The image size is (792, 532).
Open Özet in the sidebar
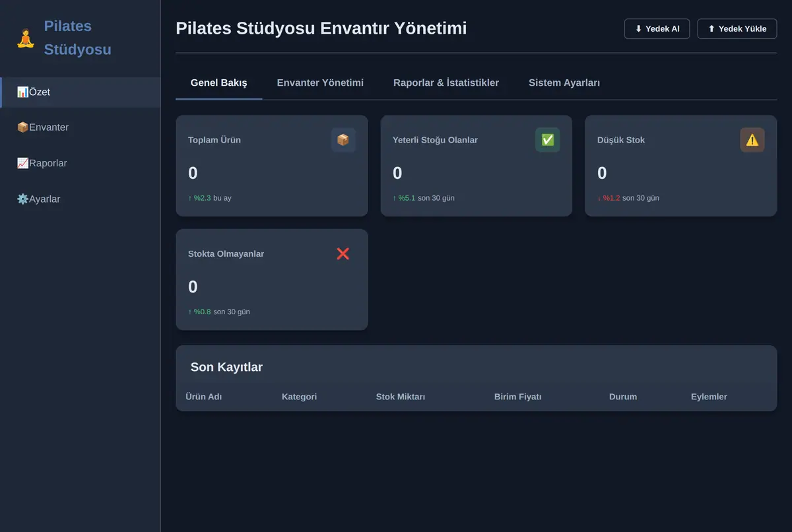pos(80,92)
